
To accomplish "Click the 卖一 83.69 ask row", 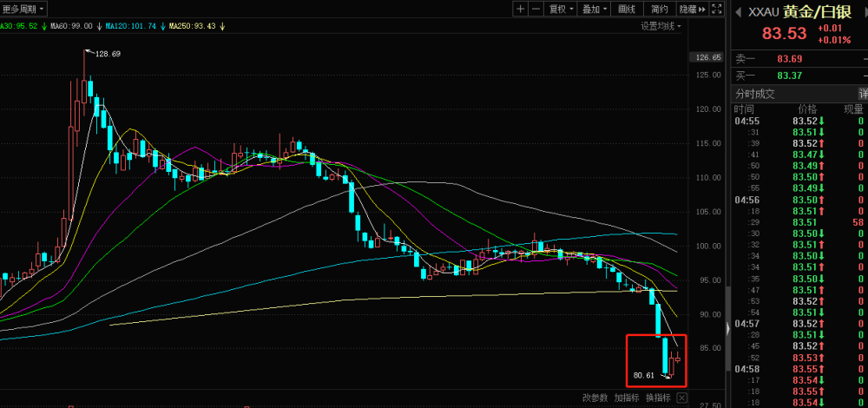I will coord(799,59).
